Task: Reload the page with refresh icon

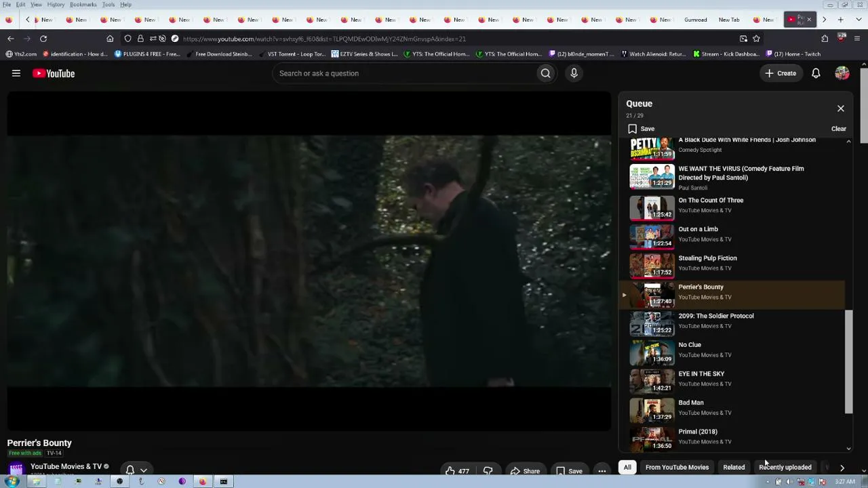Action: (x=43, y=39)
